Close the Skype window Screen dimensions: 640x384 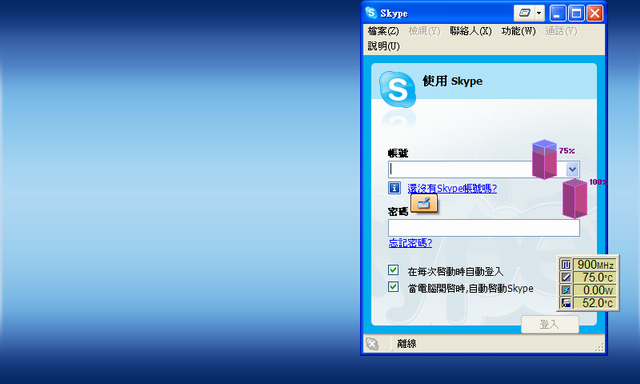(x=595, y=13)
